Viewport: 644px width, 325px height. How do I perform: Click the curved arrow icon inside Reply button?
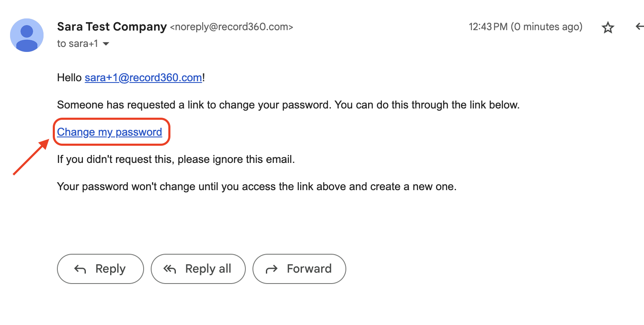(80, 269)
